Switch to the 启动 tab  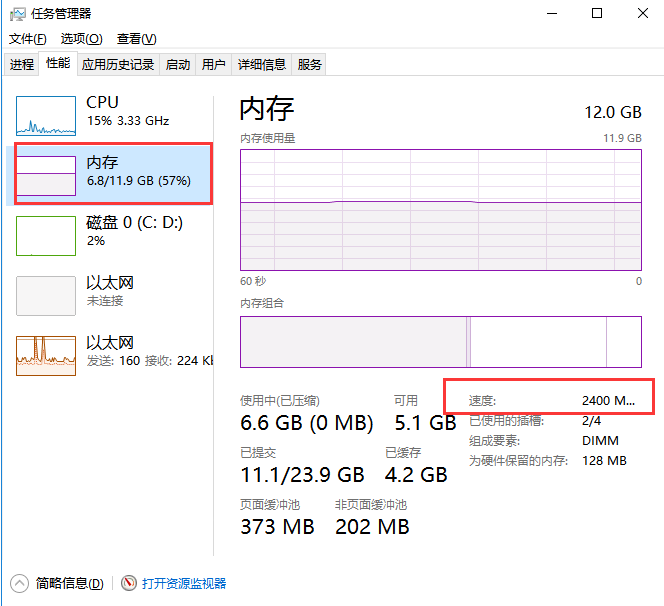[x=178, y=65]
